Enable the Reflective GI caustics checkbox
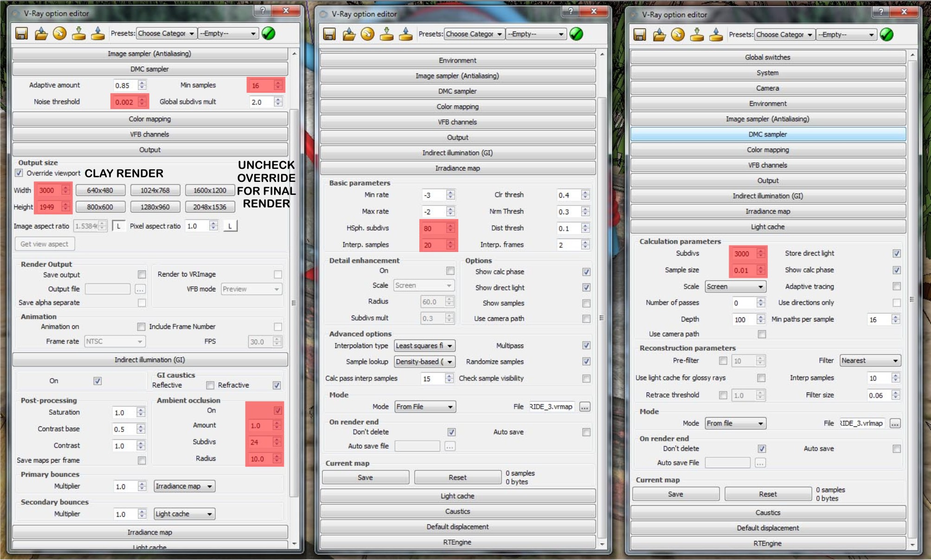 pos(210,385)
